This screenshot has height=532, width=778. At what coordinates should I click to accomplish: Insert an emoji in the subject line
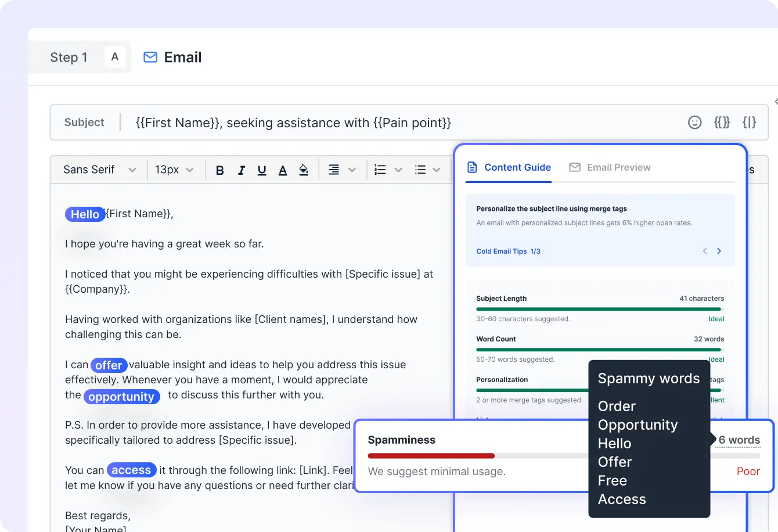pos(694,123)
